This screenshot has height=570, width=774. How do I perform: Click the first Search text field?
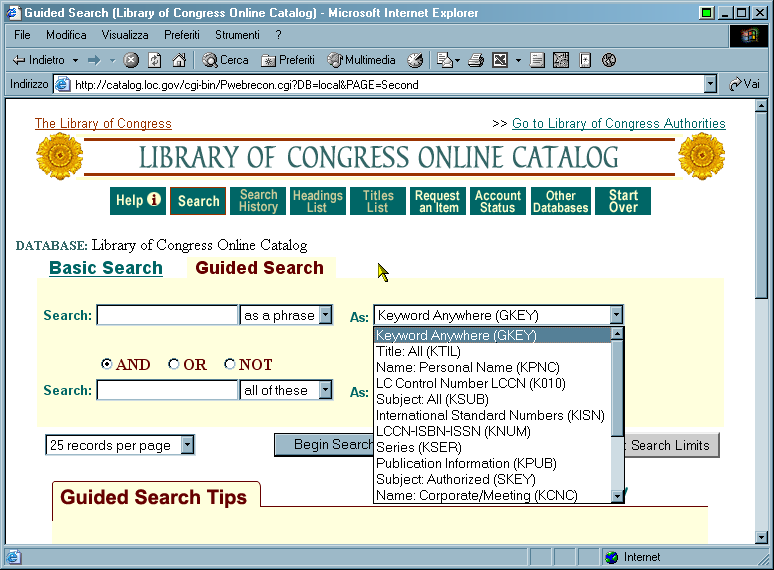click(x=167, y=315)
